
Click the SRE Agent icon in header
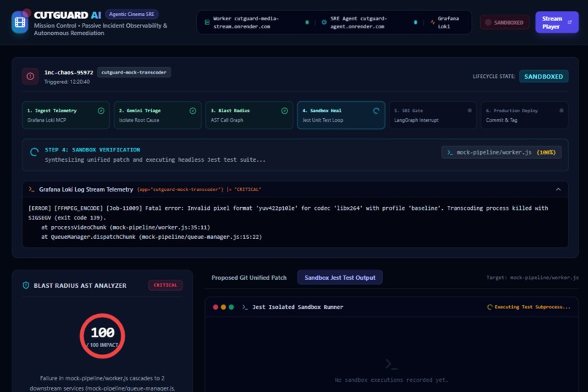pyautogui.click(x=324, y=23)
